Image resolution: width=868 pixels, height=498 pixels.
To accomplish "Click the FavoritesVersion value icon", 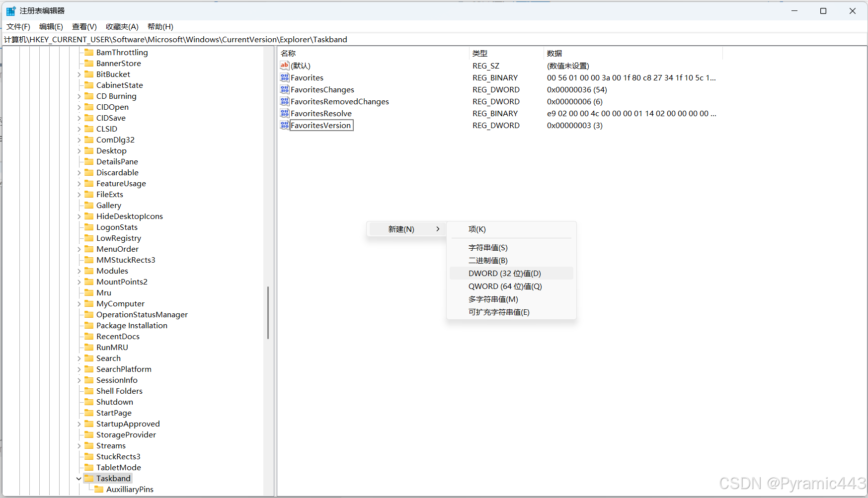I will click(285, 125).
